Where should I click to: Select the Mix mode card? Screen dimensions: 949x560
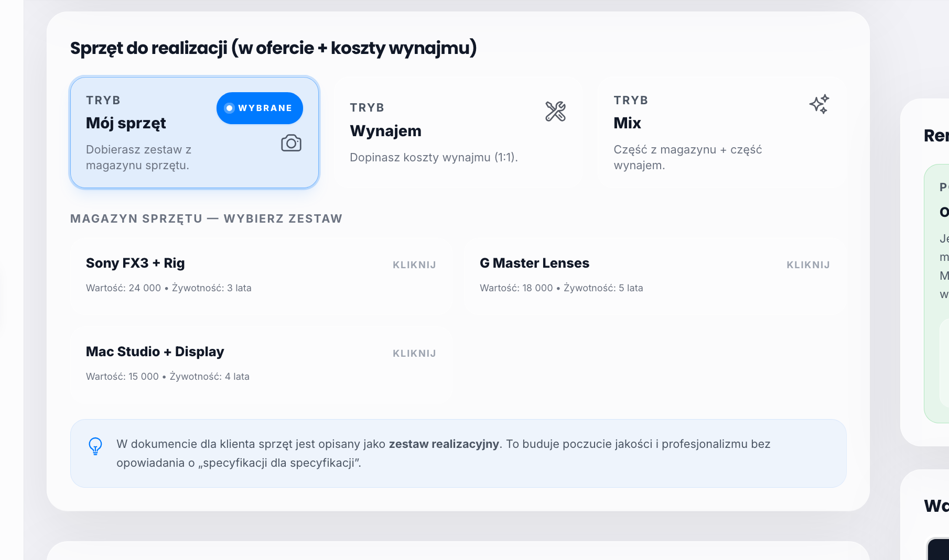(x=722, y=133)
